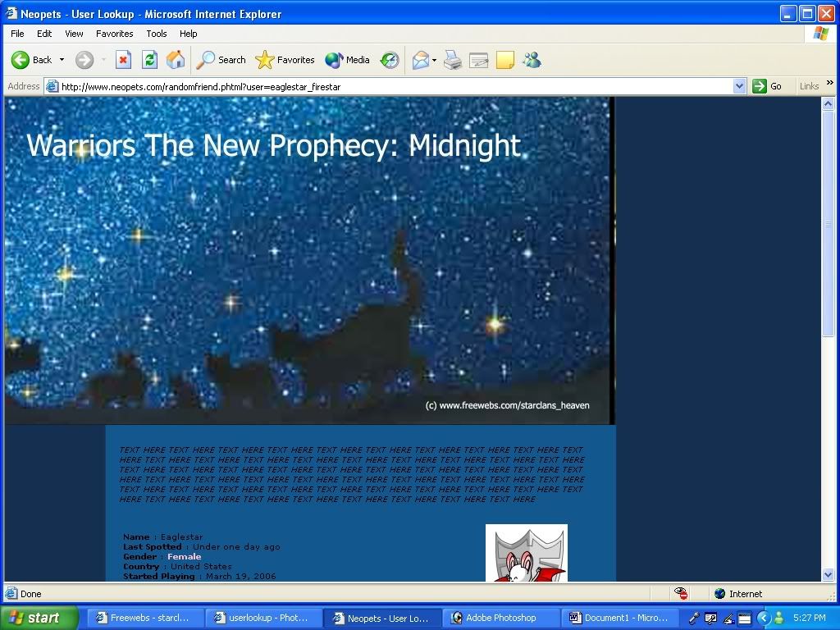Open the File menu
840x630 pixels.
click(17, 34)
